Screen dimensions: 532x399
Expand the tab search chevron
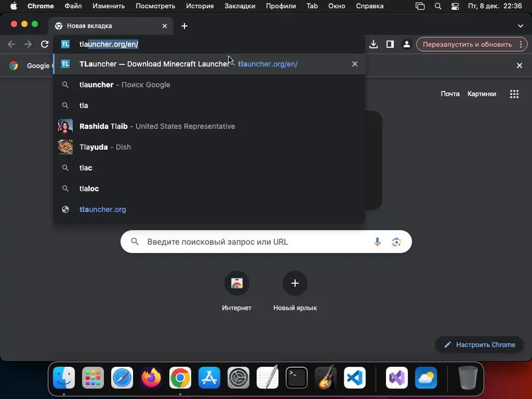(x=521, y=26)
